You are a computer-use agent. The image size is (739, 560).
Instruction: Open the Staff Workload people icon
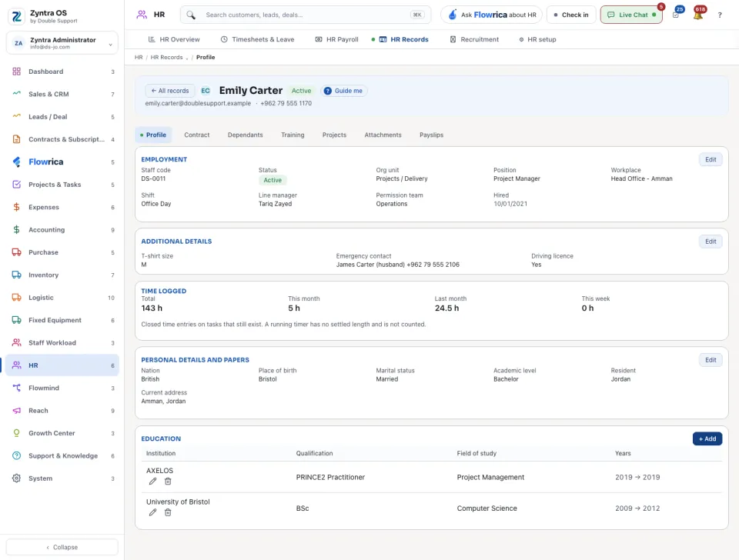16,342
